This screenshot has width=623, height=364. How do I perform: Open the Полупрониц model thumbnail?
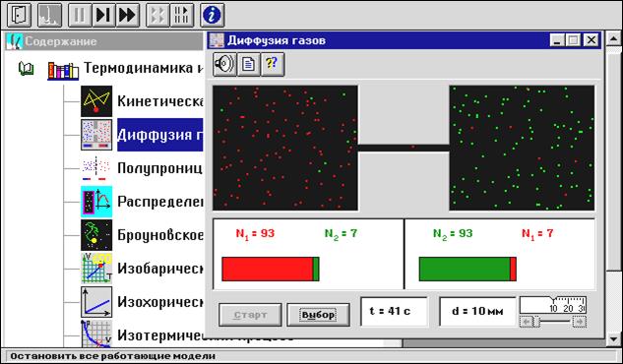96,168
